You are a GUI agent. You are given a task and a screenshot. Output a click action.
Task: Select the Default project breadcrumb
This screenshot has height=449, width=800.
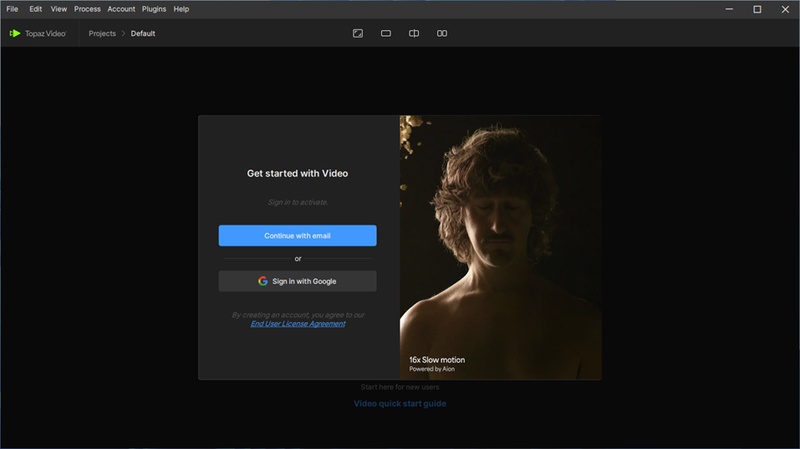click(143, 33)
